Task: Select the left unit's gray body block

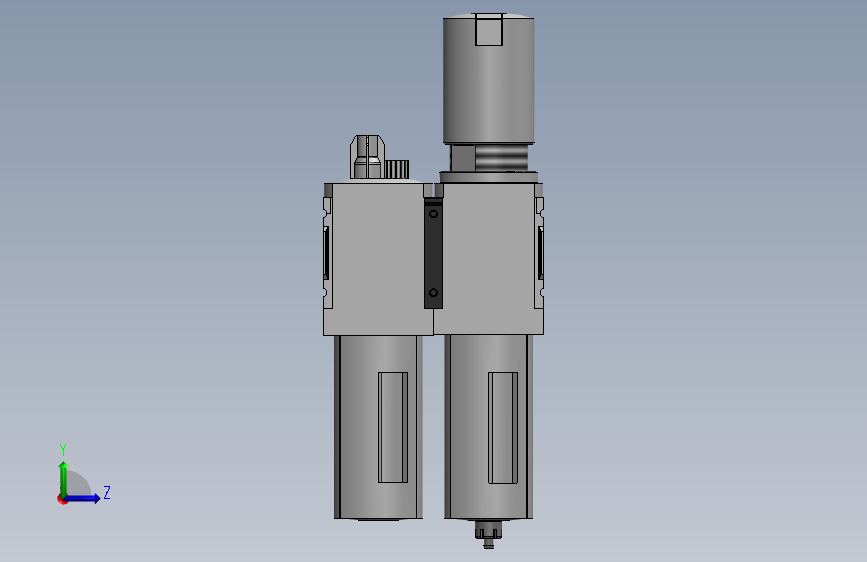Action: point(378,259)
